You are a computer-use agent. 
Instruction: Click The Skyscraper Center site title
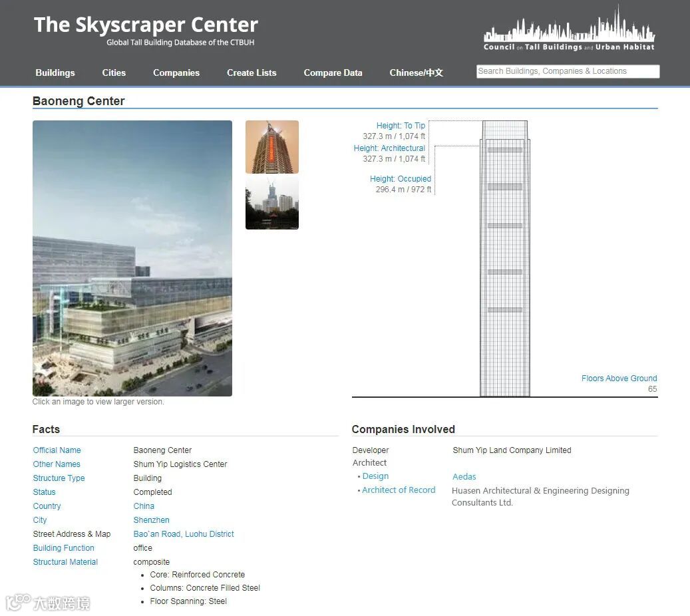coord(146,25)
